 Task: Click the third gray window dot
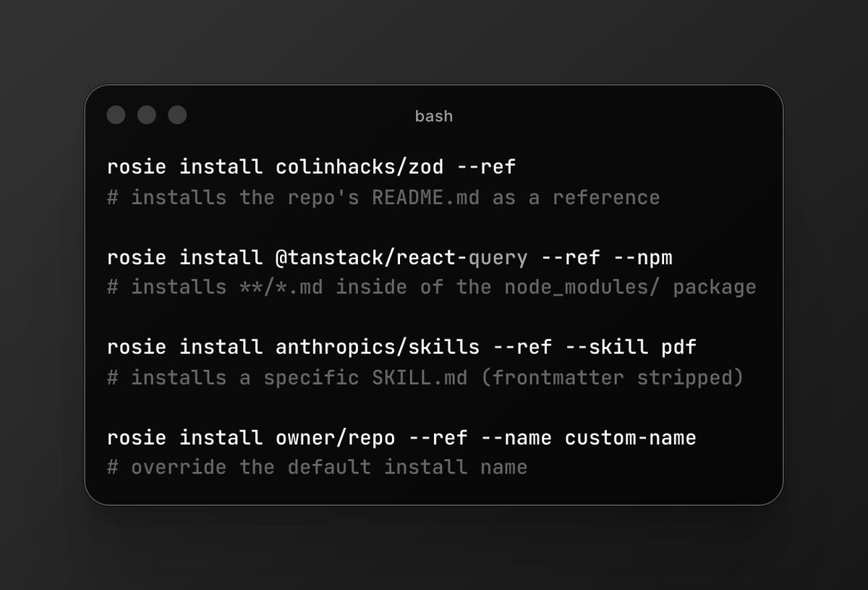click(177, 115)
